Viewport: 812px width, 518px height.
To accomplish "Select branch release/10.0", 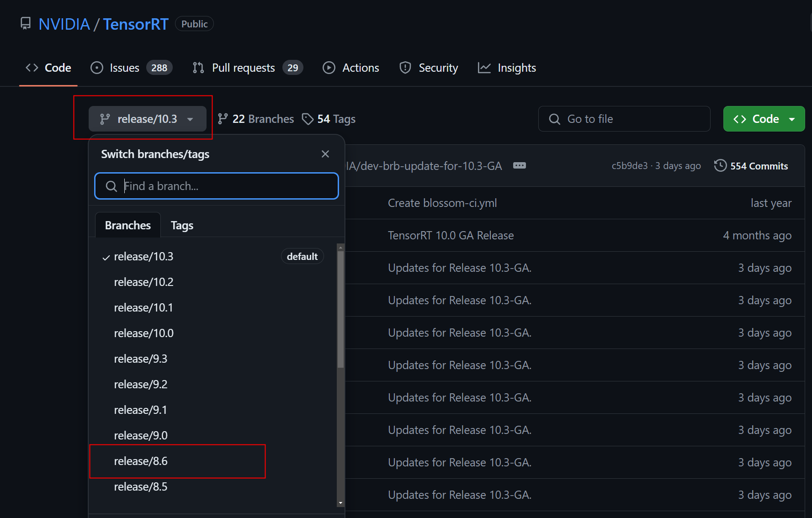I will (213, 333).
